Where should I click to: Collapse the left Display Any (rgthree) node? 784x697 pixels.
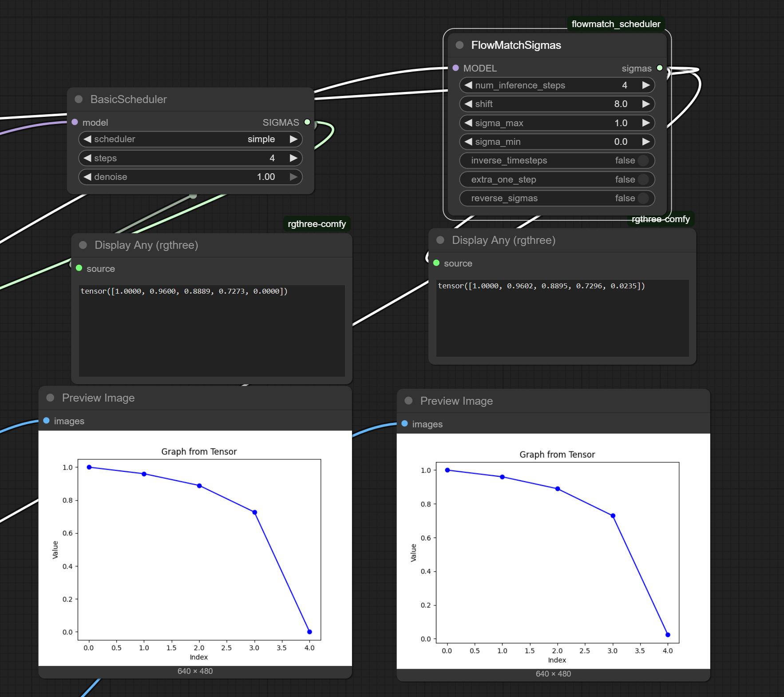point(83,245)
